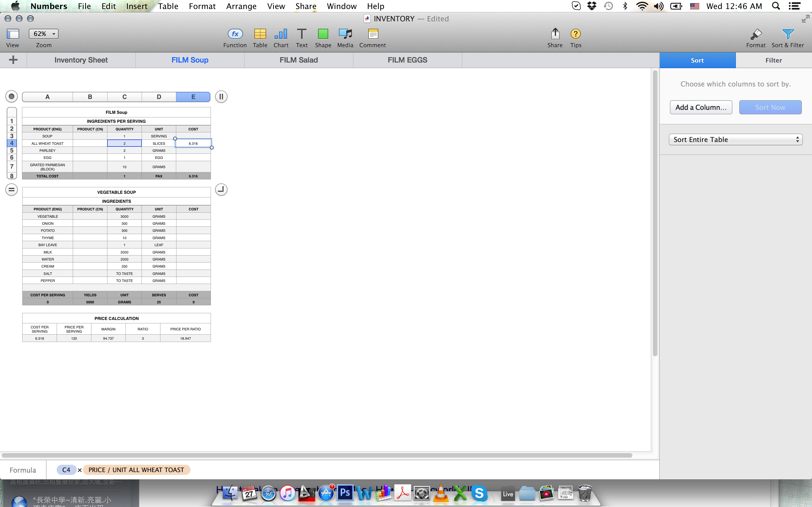This screenshot has height=507, width=812.
Task: Click the table select circle handle
Action: (11, 97)
